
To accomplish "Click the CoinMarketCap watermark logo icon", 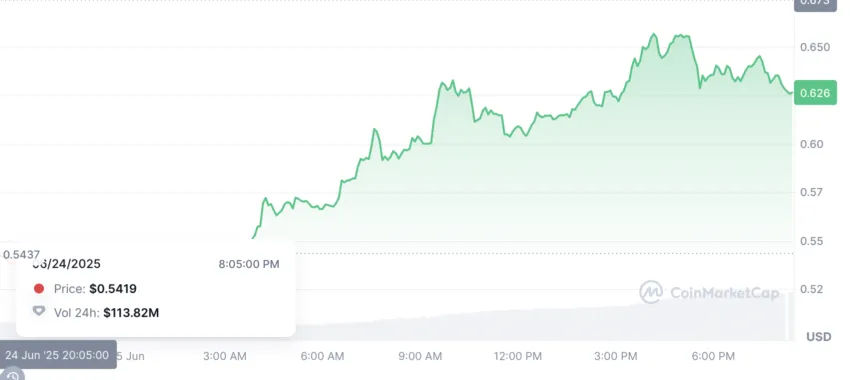I will 651,292.
